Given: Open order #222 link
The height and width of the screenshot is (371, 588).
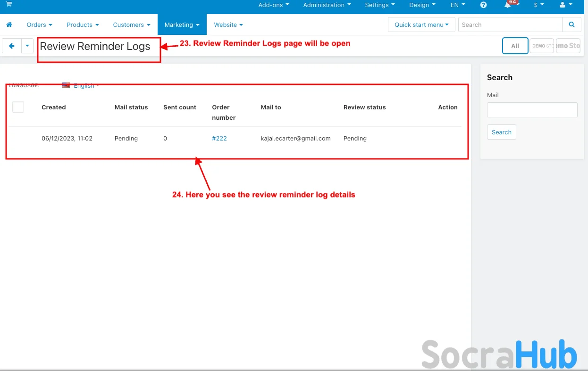Looking at the screenshot, I should tap(219, 139).
